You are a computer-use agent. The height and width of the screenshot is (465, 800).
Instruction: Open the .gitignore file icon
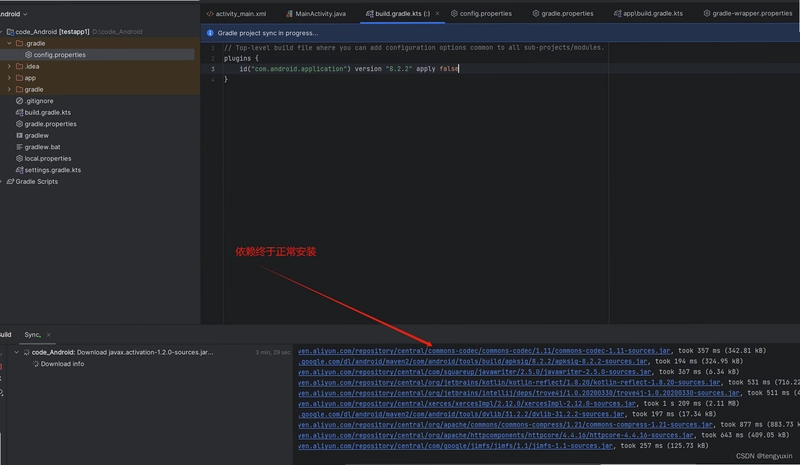pyautogui.click(x=19, y=101)
